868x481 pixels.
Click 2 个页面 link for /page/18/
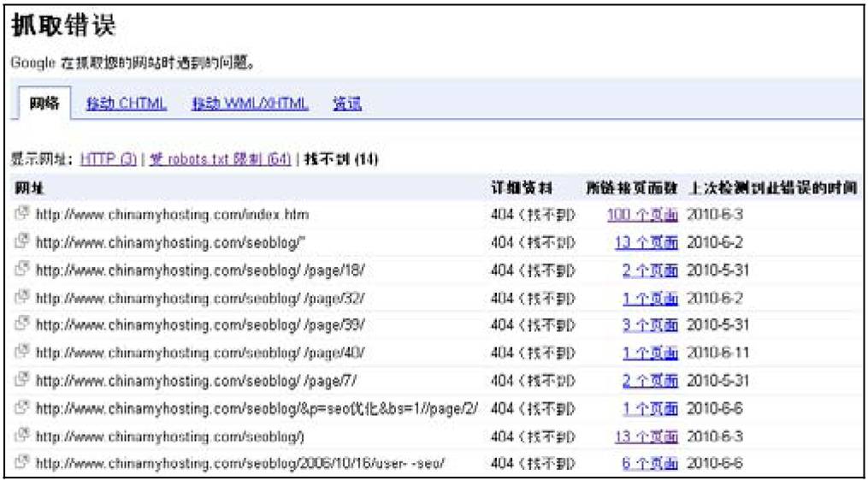tap(650, 270)
